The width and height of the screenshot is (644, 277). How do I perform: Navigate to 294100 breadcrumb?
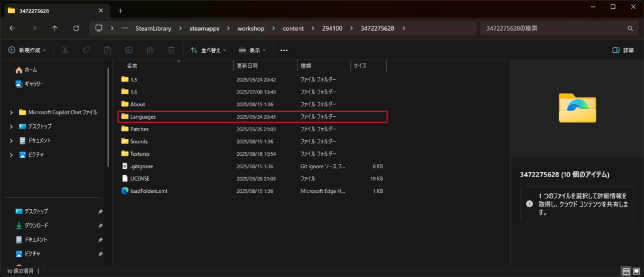click(332, 28)
